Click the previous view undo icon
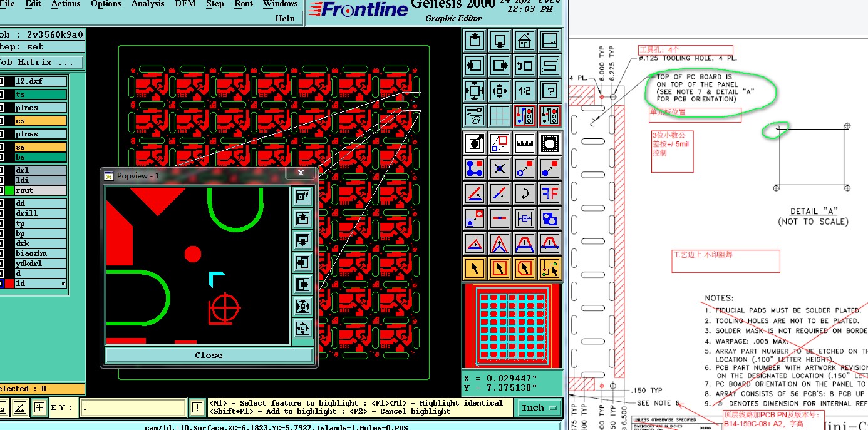868x430 pixels. coord(525,66)
